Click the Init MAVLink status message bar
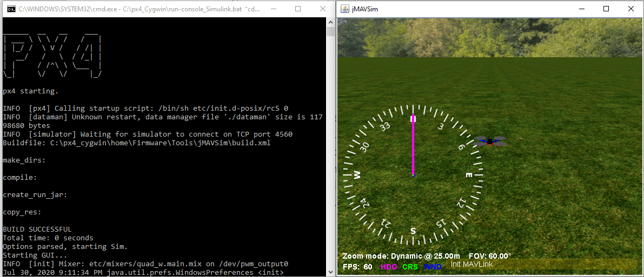Viewport: 644px width, 277px height. tap(541, 265)
